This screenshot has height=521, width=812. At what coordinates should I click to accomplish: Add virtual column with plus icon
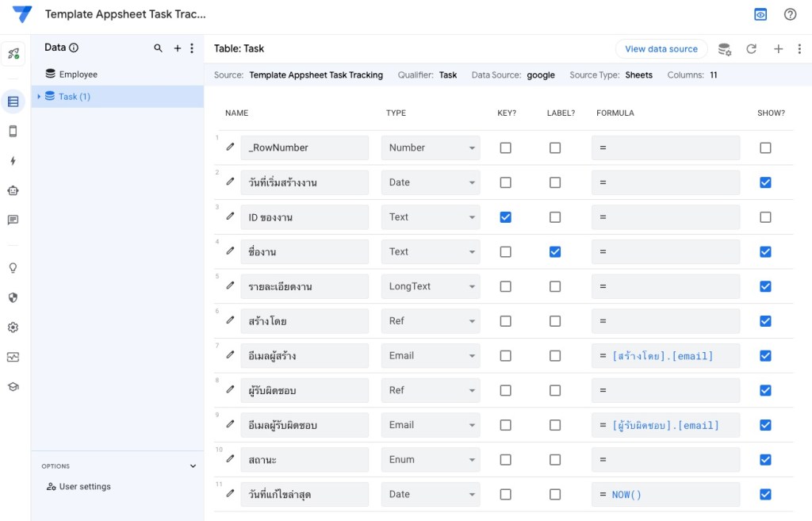point(779,48)
